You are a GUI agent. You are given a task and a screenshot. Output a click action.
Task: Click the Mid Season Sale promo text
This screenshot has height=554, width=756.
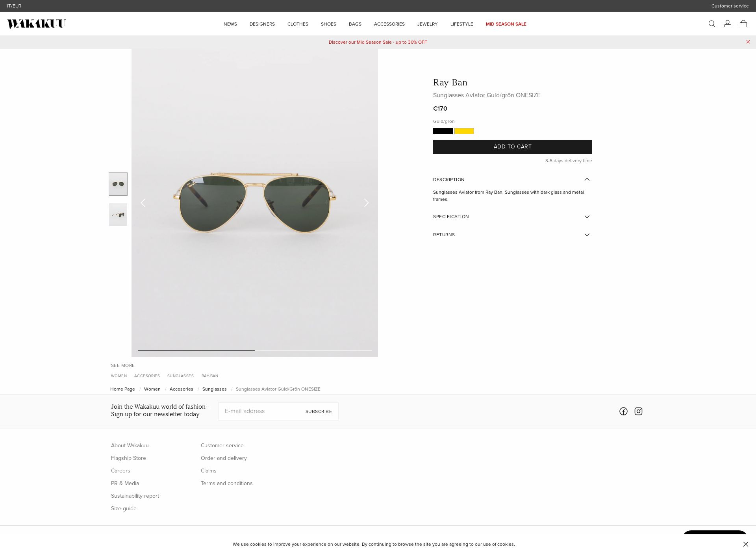click(378, 42)
